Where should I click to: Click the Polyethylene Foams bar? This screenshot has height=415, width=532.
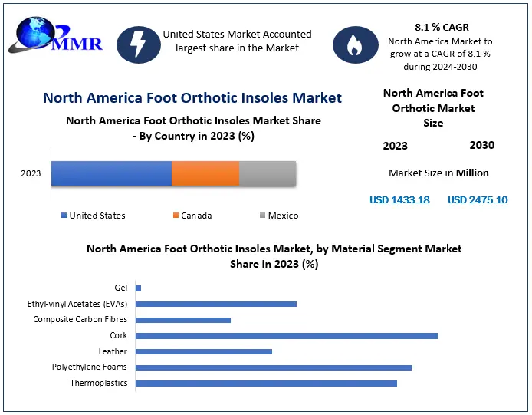click(x=273, y=367)
